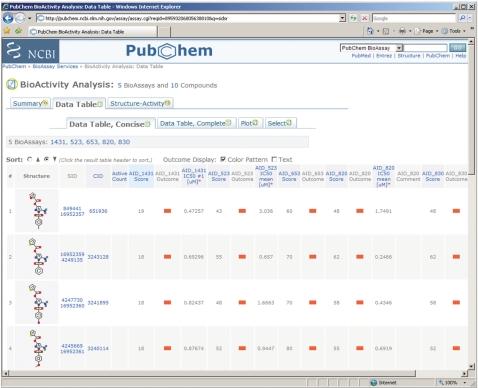Open the Favorites Center star icon
The height and width of the screenshot is (388, 478).
click(x=7, y=31)
